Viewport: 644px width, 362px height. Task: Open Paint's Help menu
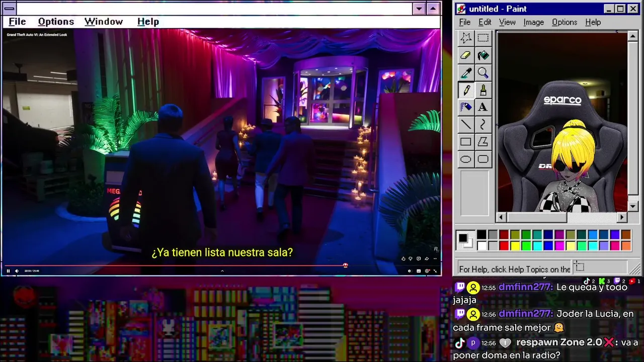(x=593, y=22)
